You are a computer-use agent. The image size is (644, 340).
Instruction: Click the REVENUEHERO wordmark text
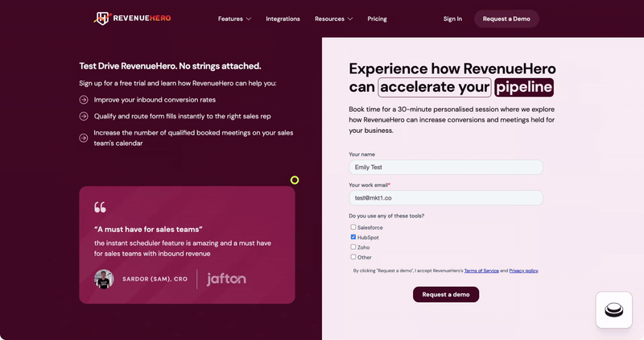(142, 18)
